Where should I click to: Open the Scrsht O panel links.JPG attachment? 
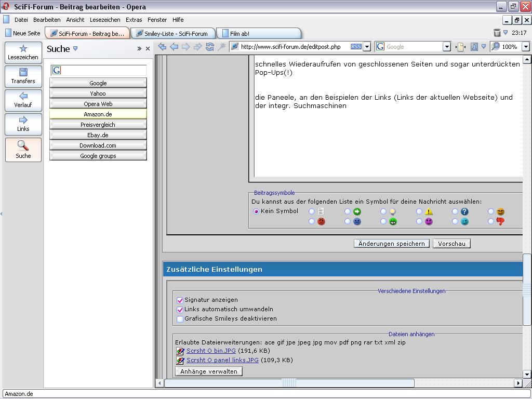222,360
